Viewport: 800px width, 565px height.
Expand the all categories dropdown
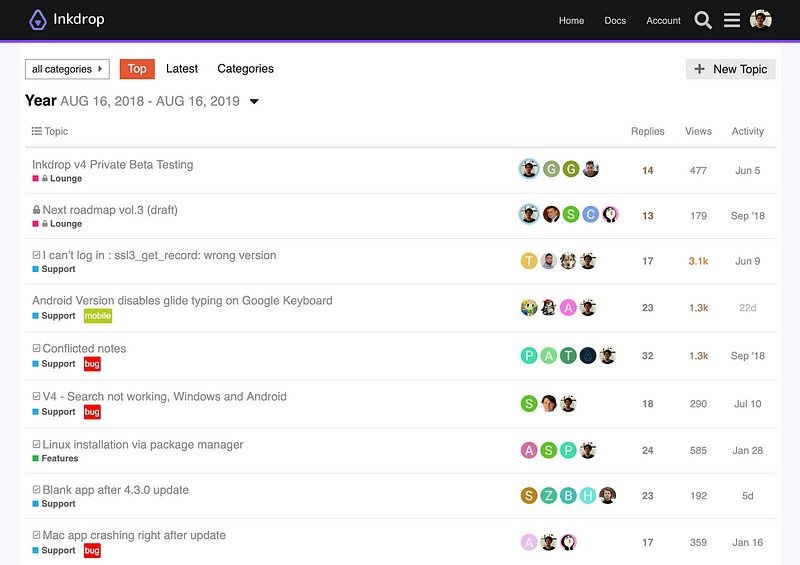point(67,69)
